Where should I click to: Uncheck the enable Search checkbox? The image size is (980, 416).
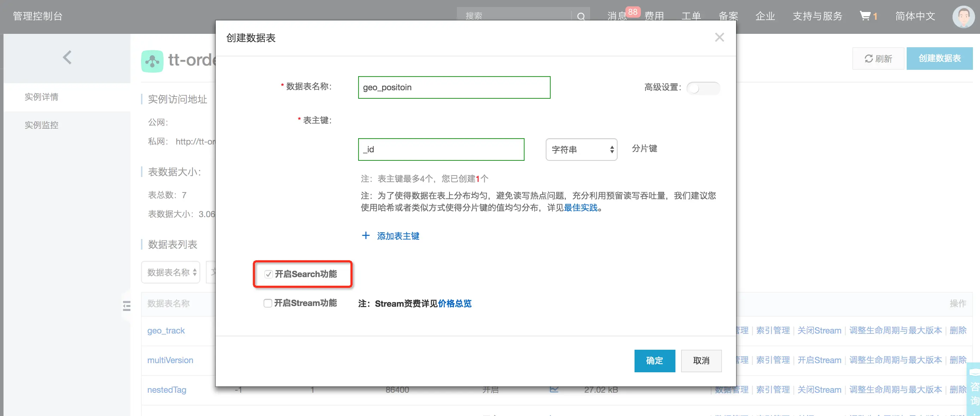269,274
